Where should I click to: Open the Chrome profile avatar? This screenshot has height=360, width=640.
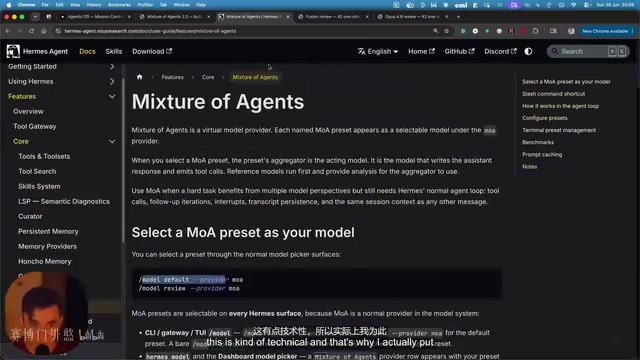pos(571,31)
